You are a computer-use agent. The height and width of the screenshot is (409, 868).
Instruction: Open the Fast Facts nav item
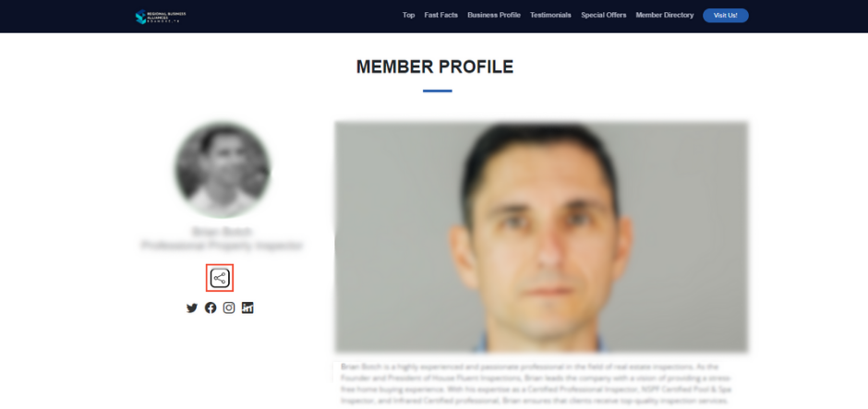point(441,15)
